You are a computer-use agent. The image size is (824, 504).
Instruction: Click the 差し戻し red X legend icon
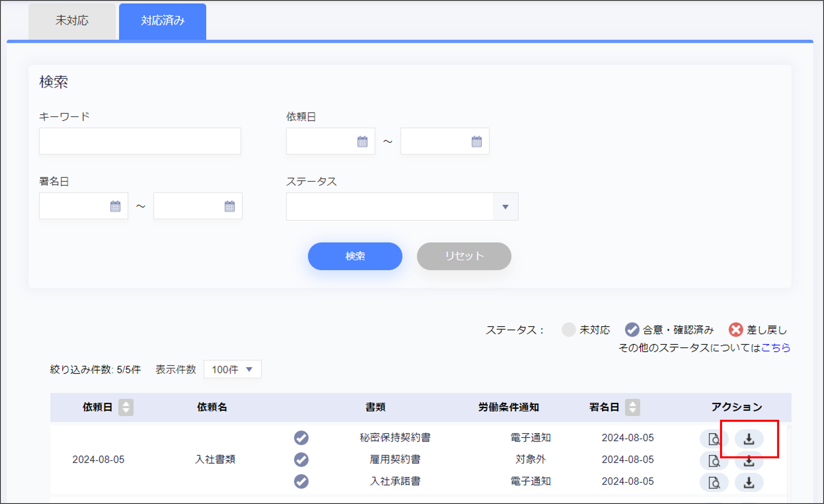736,330
